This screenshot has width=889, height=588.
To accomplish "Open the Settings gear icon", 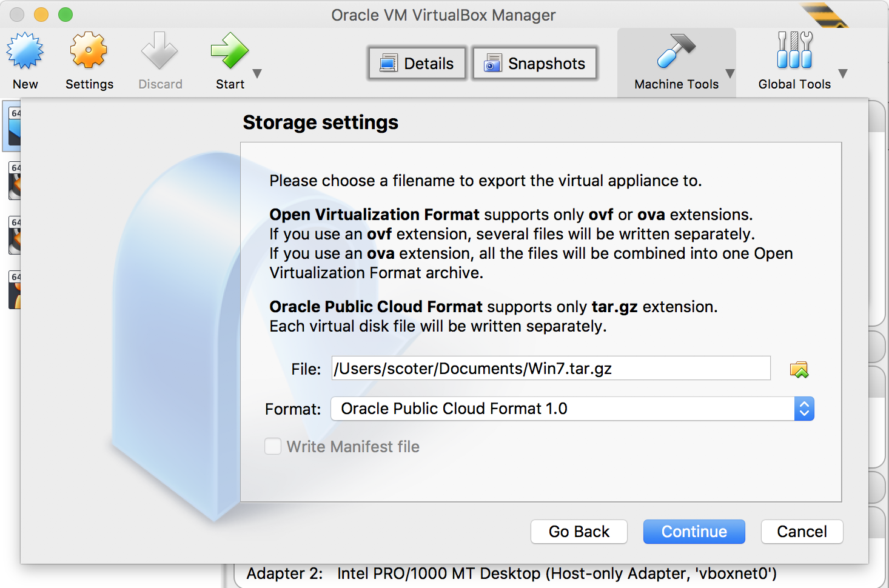I will pyautogui.click(x=89, y=51).
